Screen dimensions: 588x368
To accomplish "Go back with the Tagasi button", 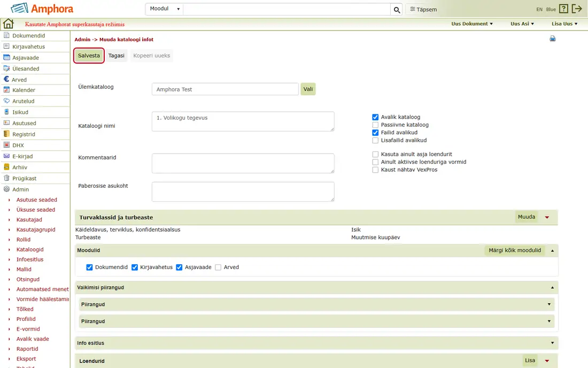I will click(116, 56).
